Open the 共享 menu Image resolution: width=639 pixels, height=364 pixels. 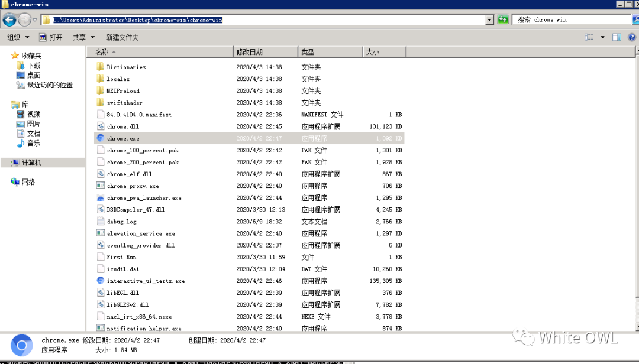click(x=83, y=37)
